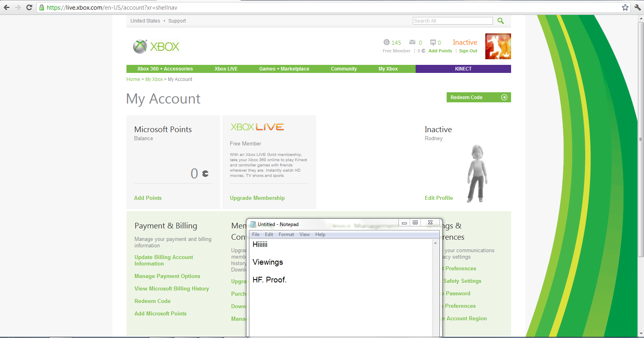Click the green search magnifier icon
Image resolution: width=644 pixels, height=338 pixels.
pyautogui.click(x=501, y=21)
